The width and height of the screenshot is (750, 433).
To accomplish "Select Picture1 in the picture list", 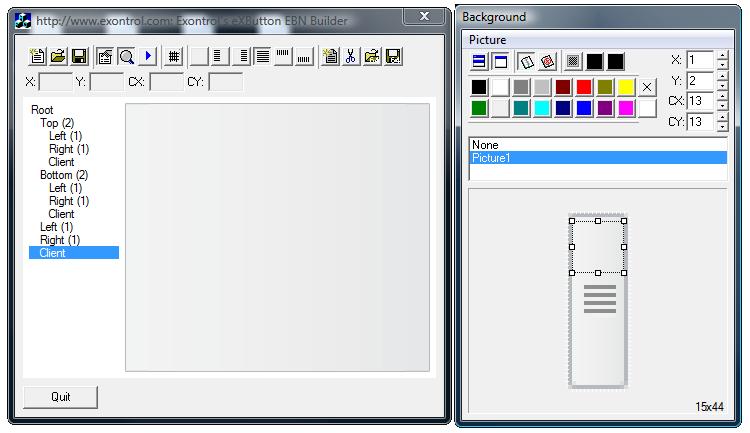I will click(x=596, y=158).
